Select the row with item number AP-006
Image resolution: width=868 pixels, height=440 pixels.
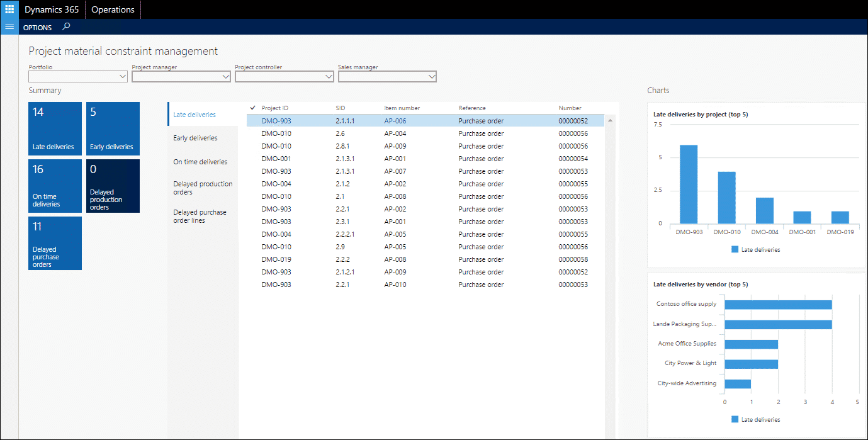click(x=425, y=121)
